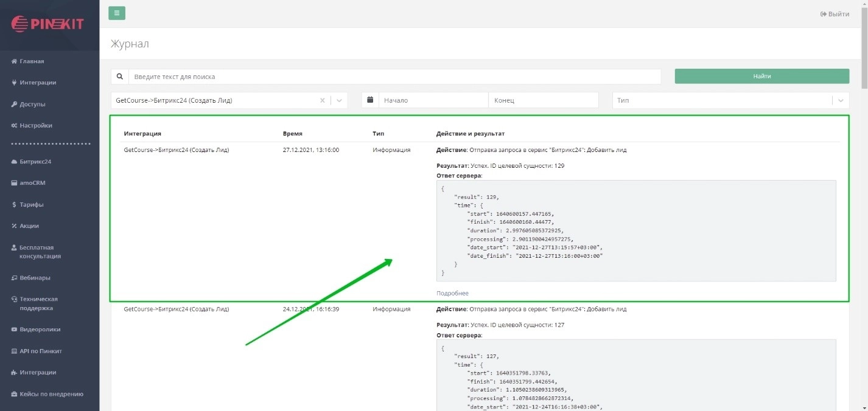Open Главная in the sidebar
The image size is (868, 411).
click(32, 61)
